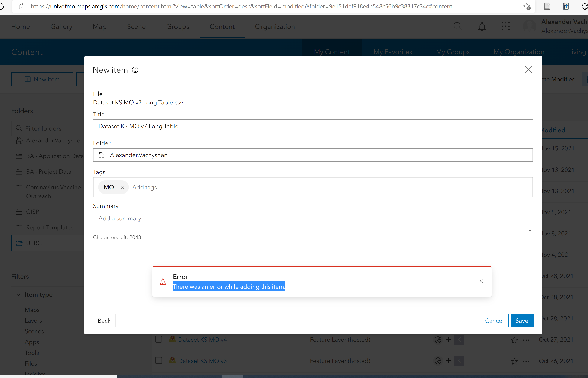Open the app launcher grid icon
This screenshot has width=588, height=378.
coord(505,26)
